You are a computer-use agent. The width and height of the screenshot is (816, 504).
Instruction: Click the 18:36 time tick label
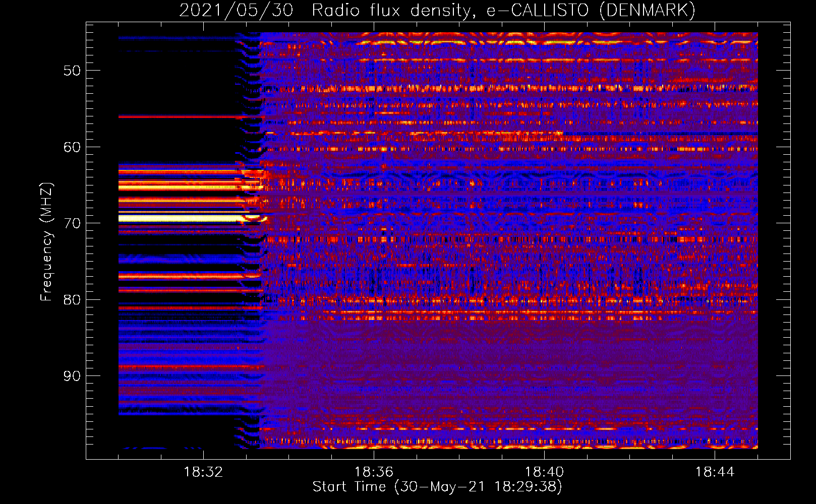tap(374, 472)
